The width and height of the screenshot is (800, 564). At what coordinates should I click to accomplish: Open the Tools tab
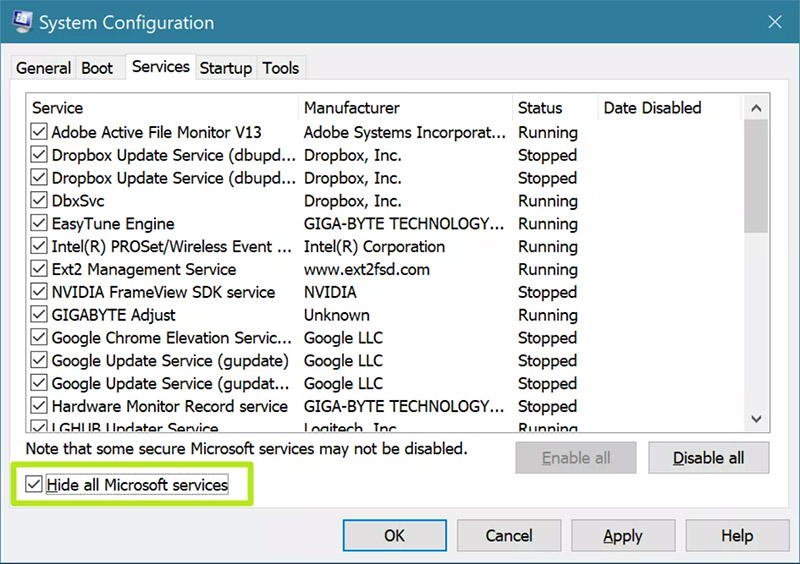pos(281,68)
